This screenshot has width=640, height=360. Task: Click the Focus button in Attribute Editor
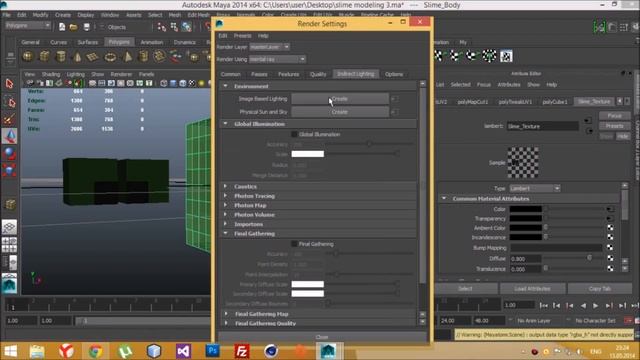point(614,116)
